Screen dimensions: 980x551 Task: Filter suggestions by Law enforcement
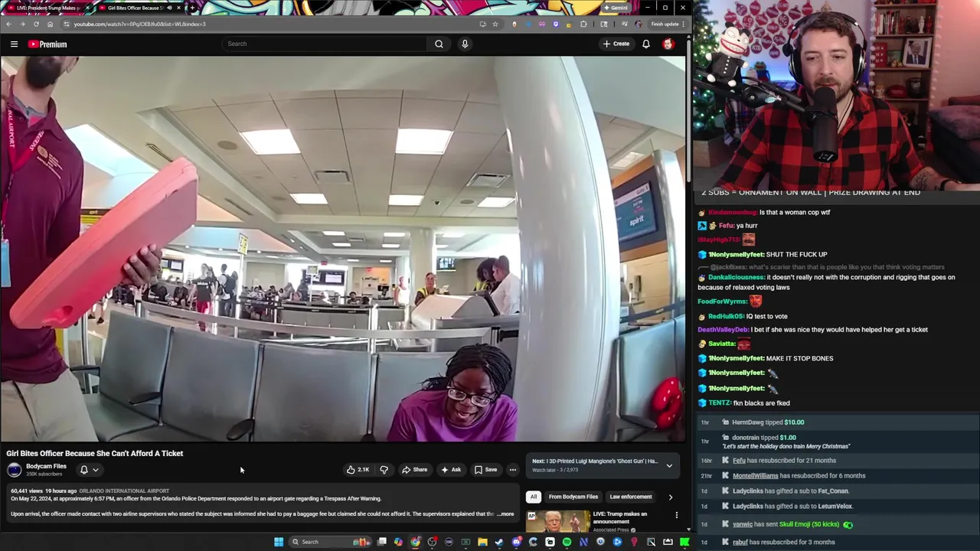click(x=631, y=497)
